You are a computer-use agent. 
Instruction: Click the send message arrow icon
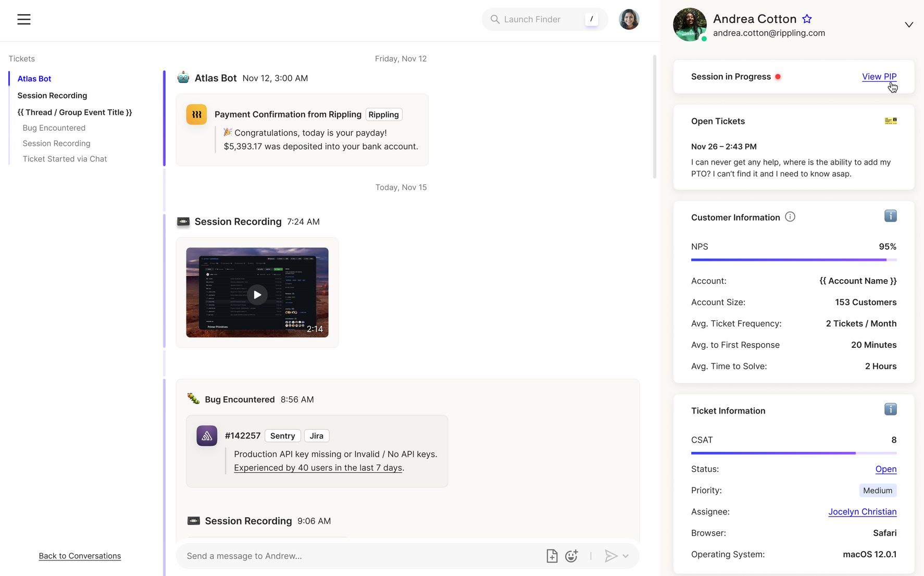pyautogui.click(x=611, y=556)
